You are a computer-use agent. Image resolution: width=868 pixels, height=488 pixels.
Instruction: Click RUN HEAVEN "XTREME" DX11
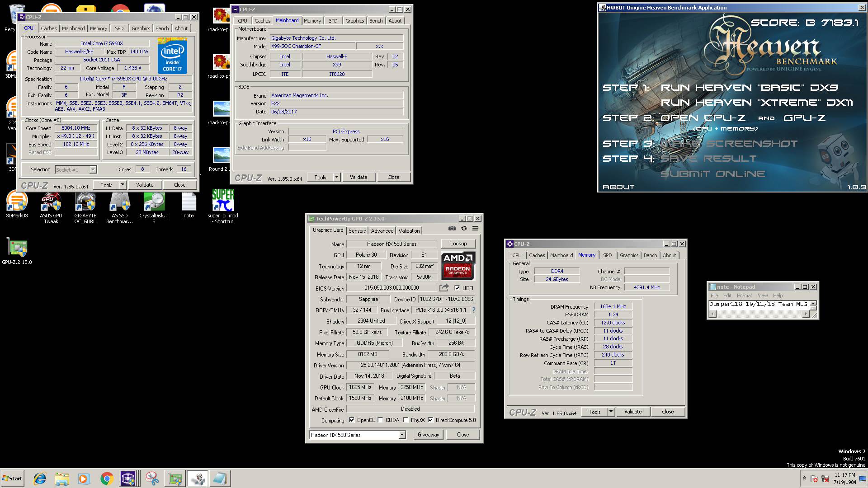tap(757, 103)
